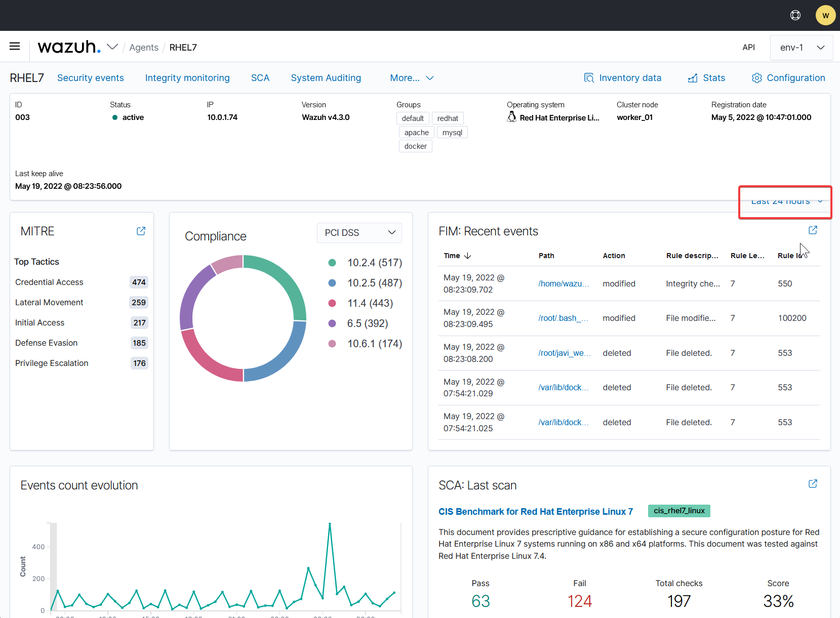The image size is (840, 618).
Task: Open the hamburger navigation menu
Action: tap(15, 46)
